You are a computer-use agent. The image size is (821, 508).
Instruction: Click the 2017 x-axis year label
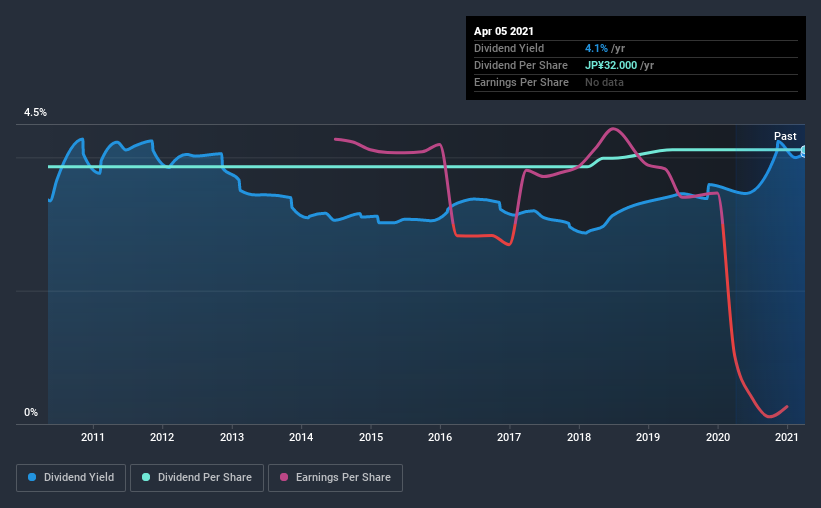(x=509, y=437)
